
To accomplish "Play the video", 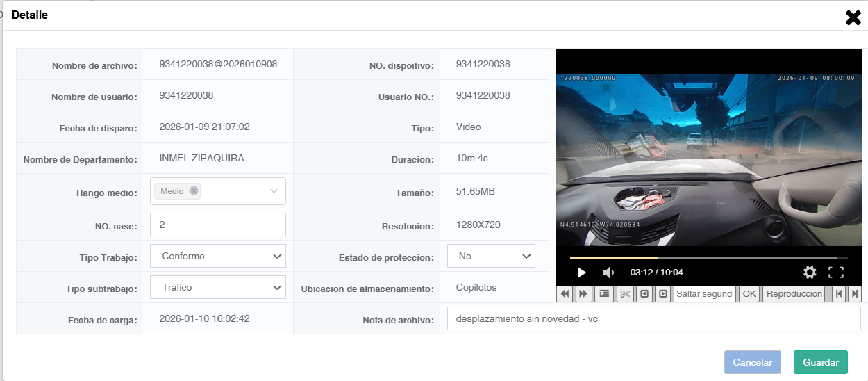I will click(x=582, y=273).
